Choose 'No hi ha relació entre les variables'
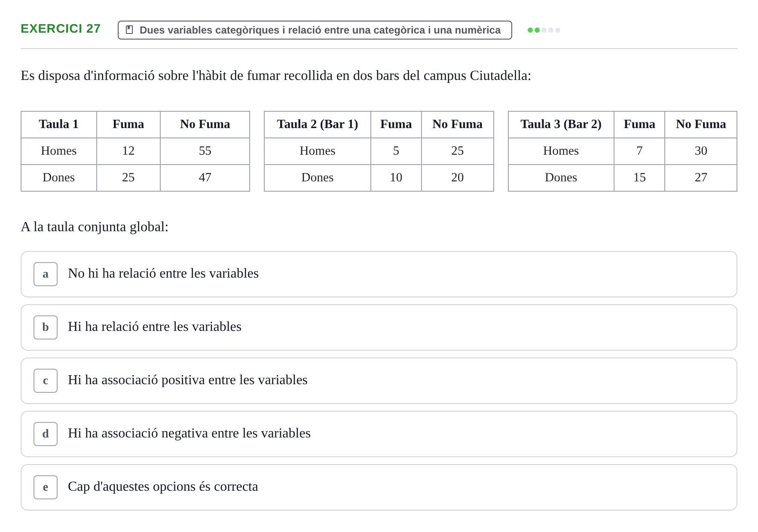The width and height of the screenshot is (758, 532). (x=379, y=274)
